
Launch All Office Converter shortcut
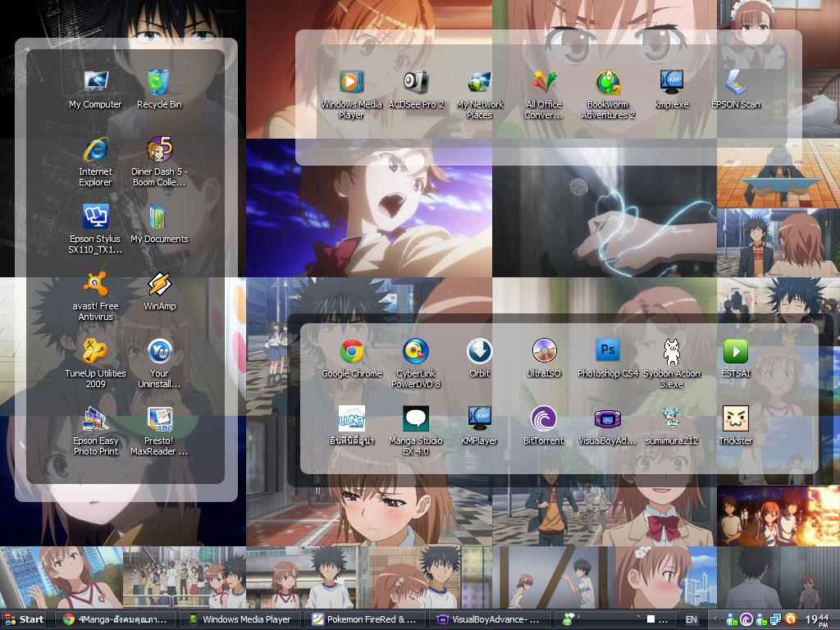click(543, 94)
